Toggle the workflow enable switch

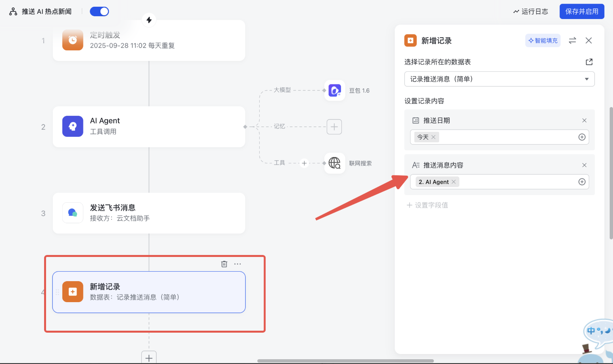99,11
